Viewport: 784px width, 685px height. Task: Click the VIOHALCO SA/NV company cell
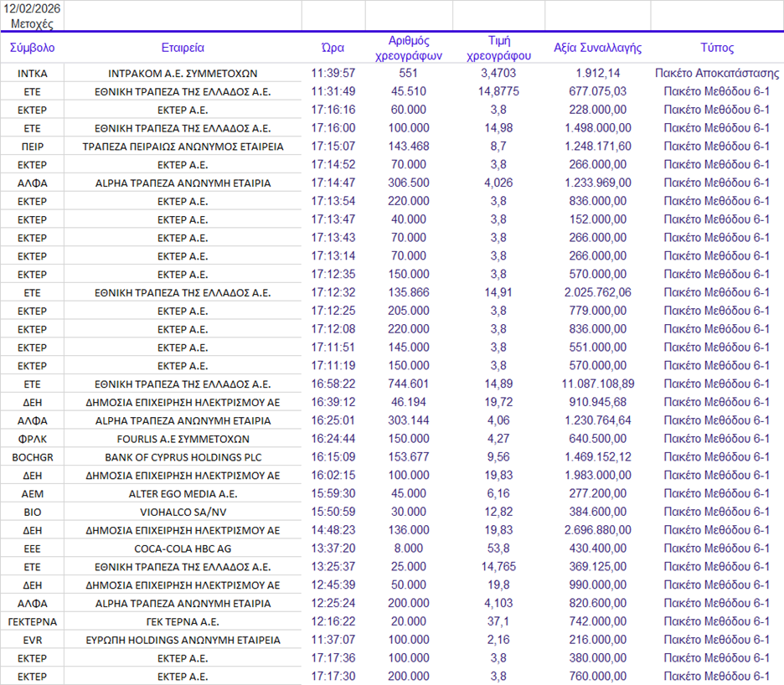pyautogui.click(x=183, y=512)
